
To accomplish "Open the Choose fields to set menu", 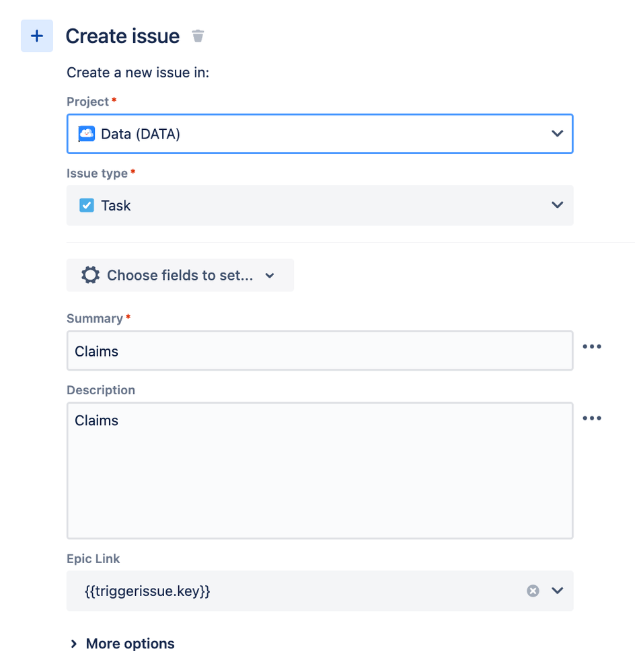I will [180, 275].
